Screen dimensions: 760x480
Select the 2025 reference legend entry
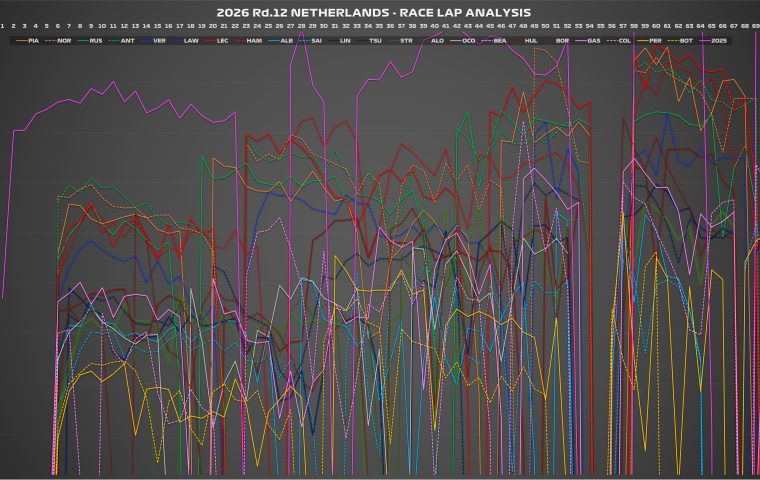(x=713, y=41)
